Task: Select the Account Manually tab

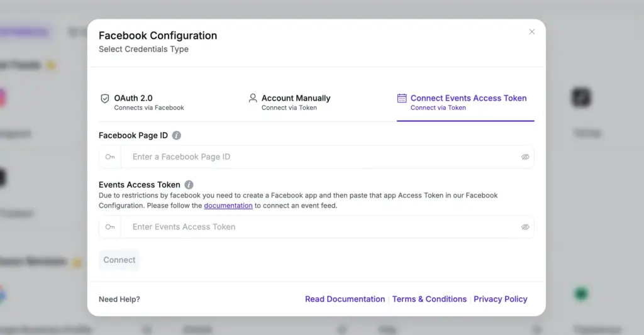Action: (289, 102)
